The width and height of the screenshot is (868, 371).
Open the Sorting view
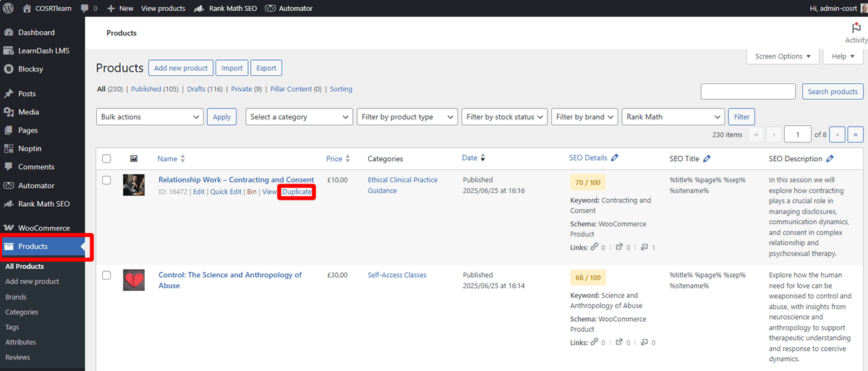coord(341,89)
